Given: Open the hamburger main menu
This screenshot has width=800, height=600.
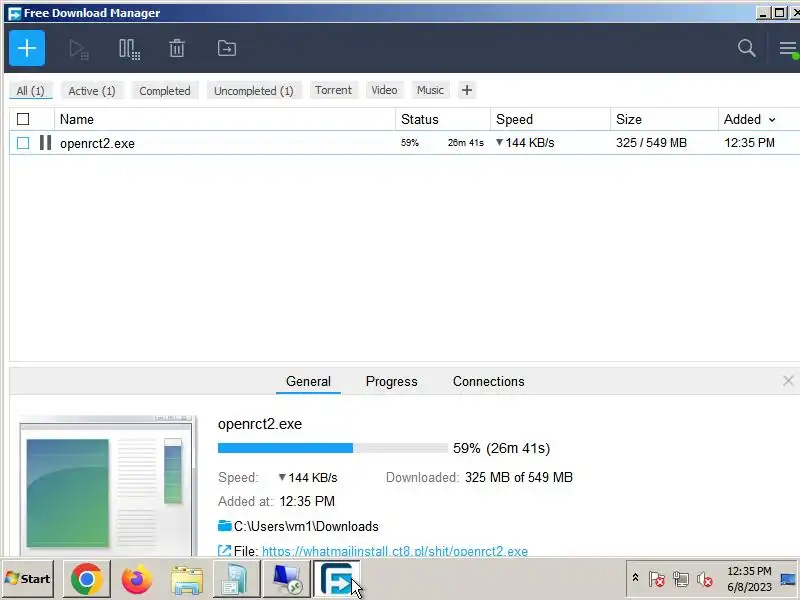Looking at the screenshot, I should coord(788,49).
